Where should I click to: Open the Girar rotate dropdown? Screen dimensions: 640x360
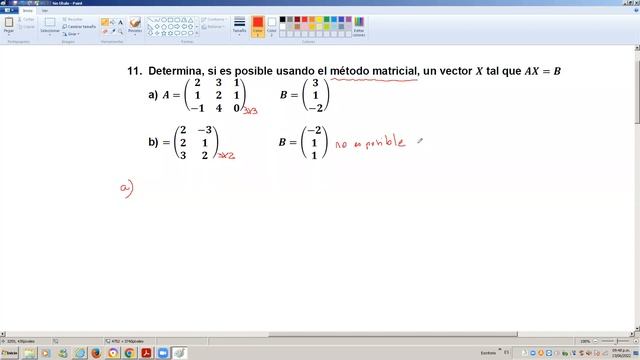(x=71, y=34)
